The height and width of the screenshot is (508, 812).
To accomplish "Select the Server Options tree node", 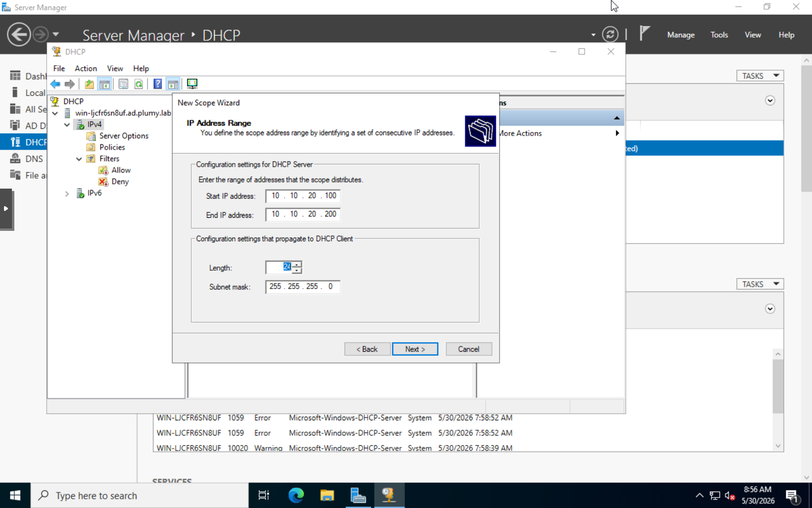I will (x=124, y=136).
